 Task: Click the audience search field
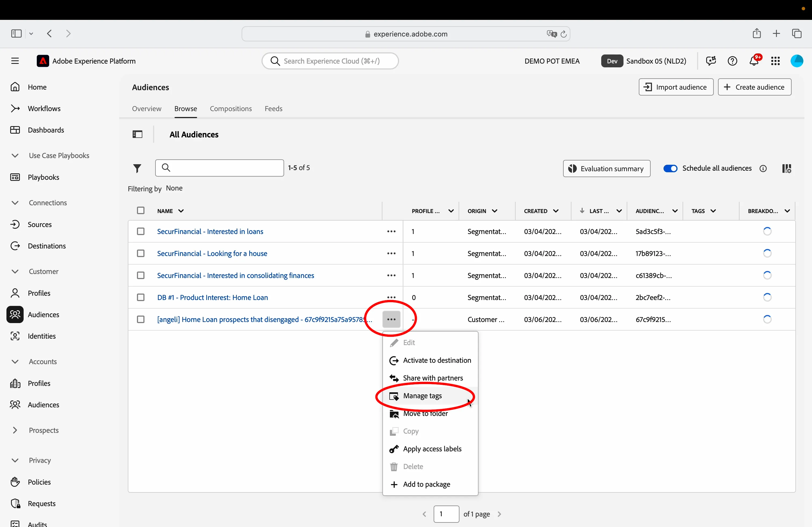click(219, 168)
